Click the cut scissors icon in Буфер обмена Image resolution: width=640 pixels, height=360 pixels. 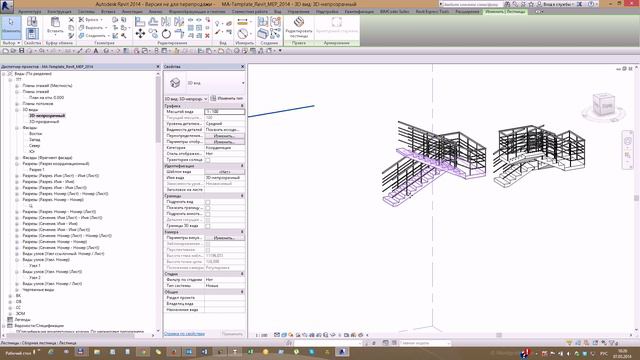click(x=71, y=20)
